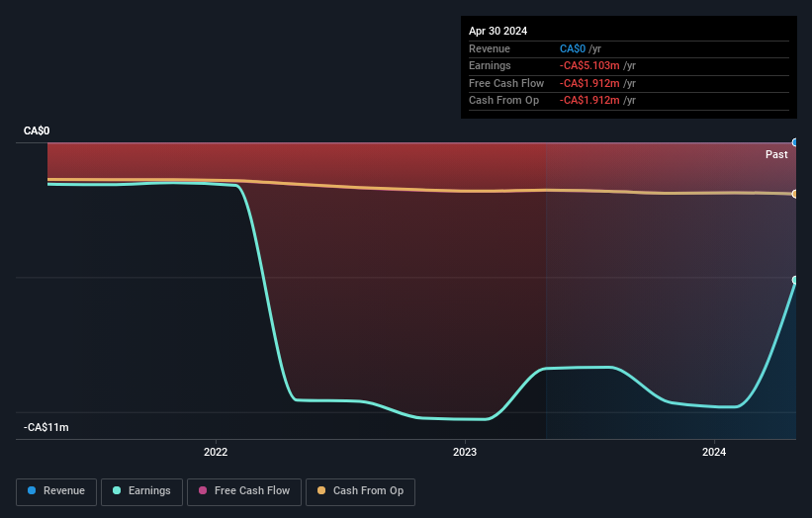812x518 pixels.
Task: Click the Earnings row label in tooltip
Action: [x=490, y=65]
